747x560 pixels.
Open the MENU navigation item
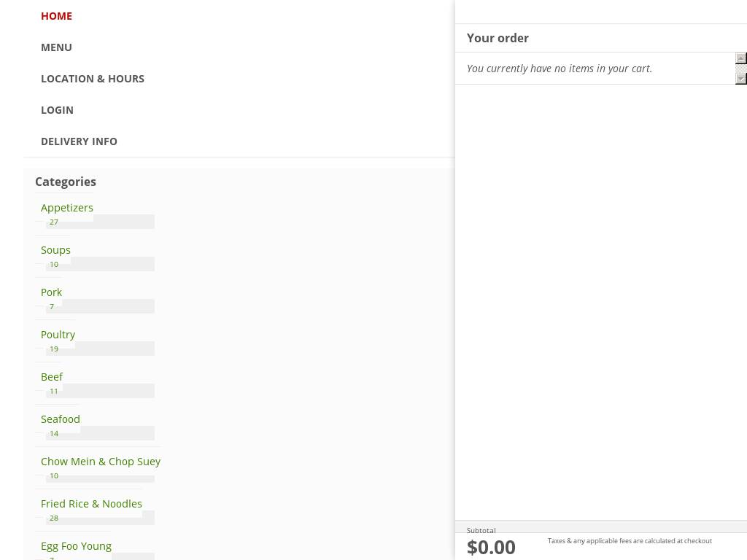[56, 47]
